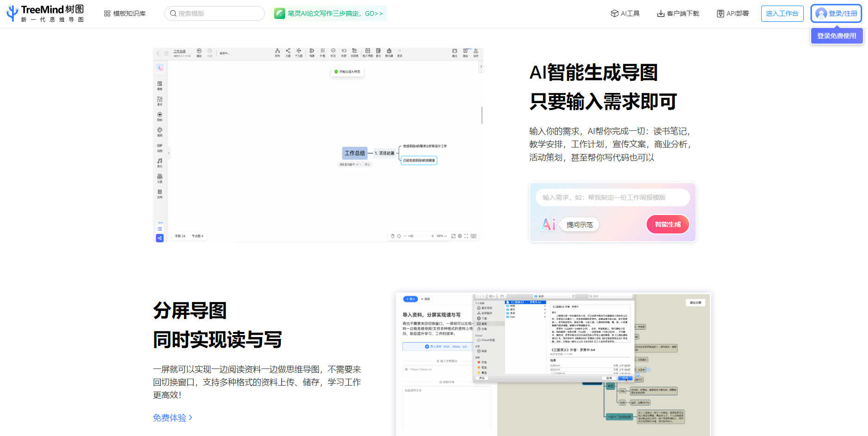Select the 格式刷 (format painter) icon
868x436 pixels.
[x=389, y=52]
